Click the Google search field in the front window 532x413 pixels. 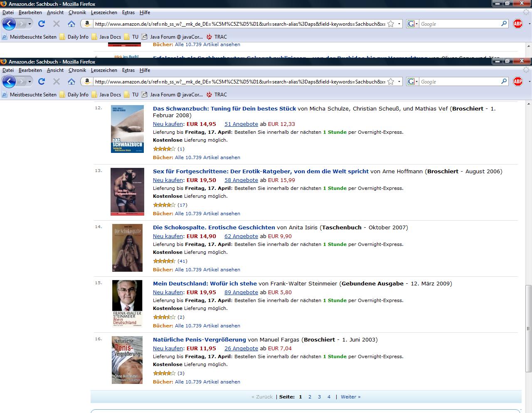[x=459, y=82]
